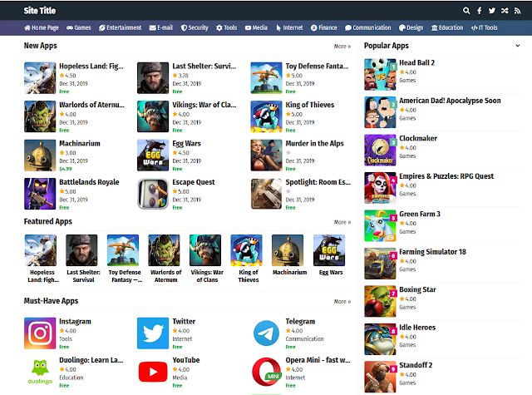532x395 pixels.
Task: Expand the Popular Apps dropdown chevron
Action: [517, 46]
